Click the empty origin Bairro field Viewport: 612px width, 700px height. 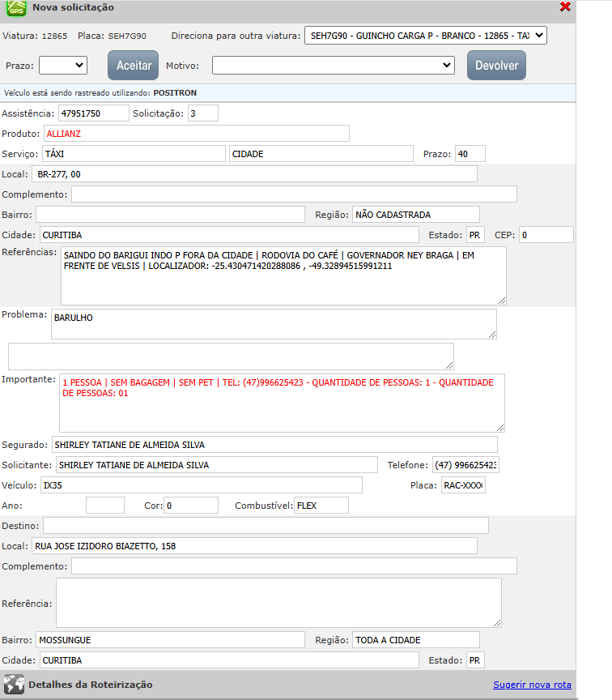(170, 214)
